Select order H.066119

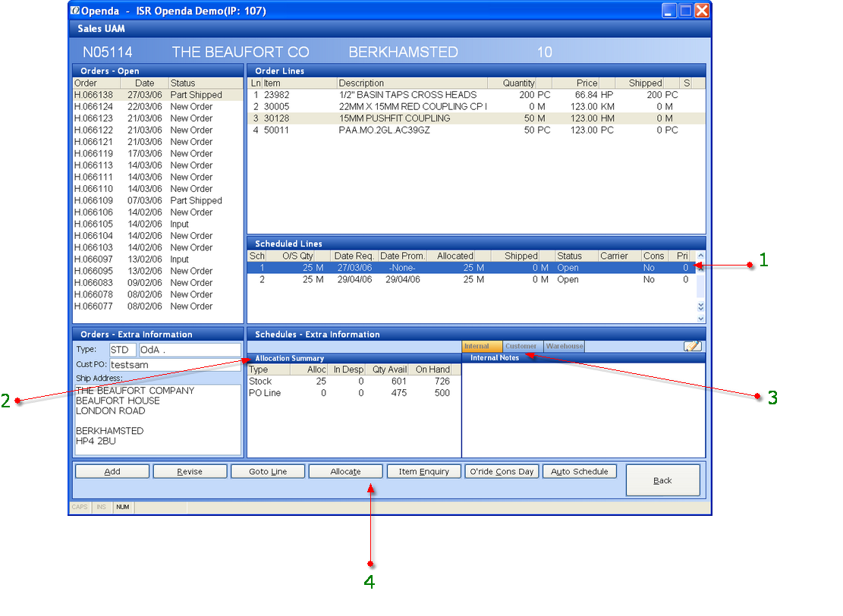(x=158, y=154)
